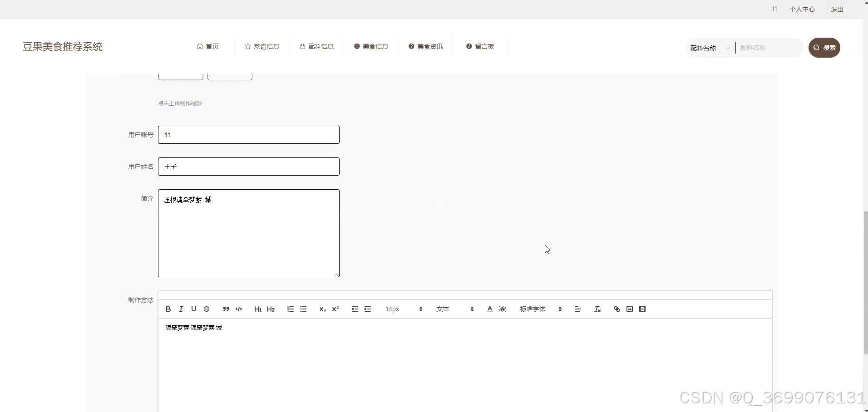The height and width of the screenshot is (412, 868).
Task: Insert a code block
Action: click(x=238, y=309)
